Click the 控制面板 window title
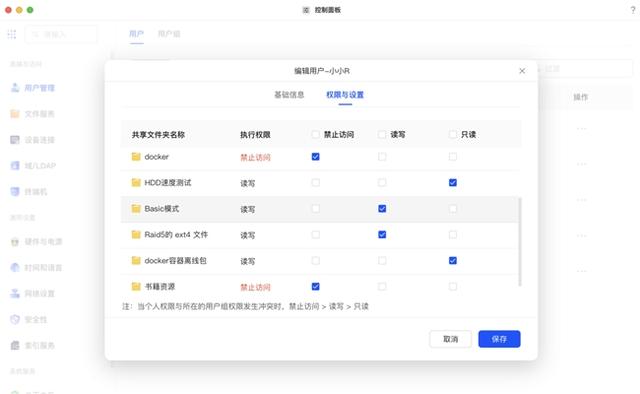This screenshot has width=640, height=394. [327, 10]
